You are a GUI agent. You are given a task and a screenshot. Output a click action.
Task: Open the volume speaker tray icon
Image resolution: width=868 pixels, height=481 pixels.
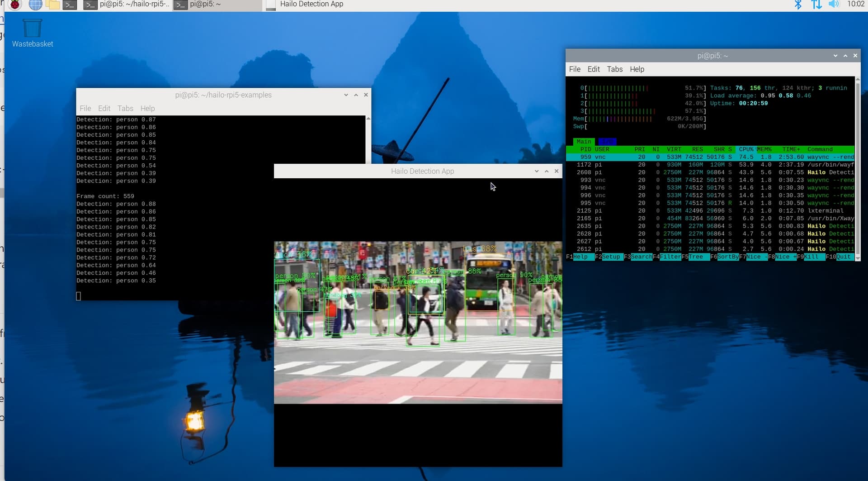(834, 5)
